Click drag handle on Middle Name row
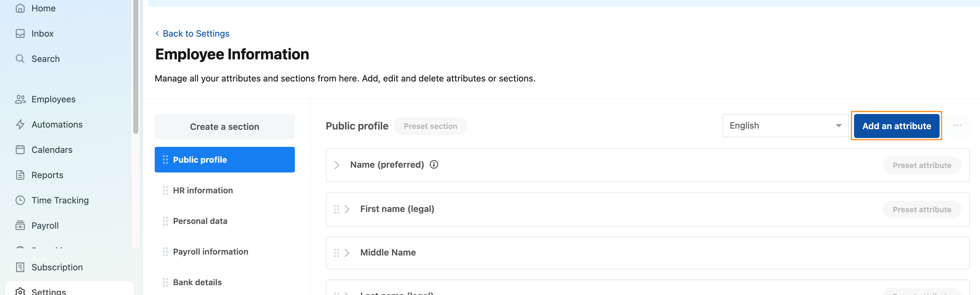Viewport: 980px width, 295px height. (336, 253)
